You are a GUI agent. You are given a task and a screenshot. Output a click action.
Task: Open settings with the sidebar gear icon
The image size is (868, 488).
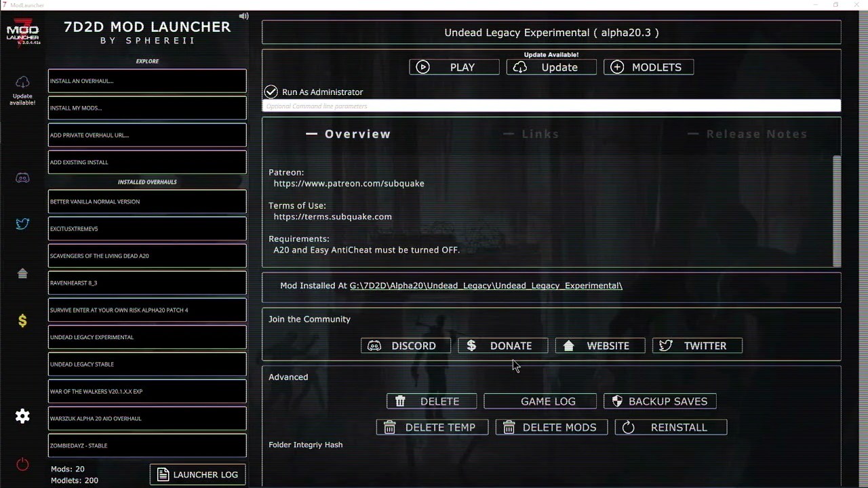(x=22, y=416)
